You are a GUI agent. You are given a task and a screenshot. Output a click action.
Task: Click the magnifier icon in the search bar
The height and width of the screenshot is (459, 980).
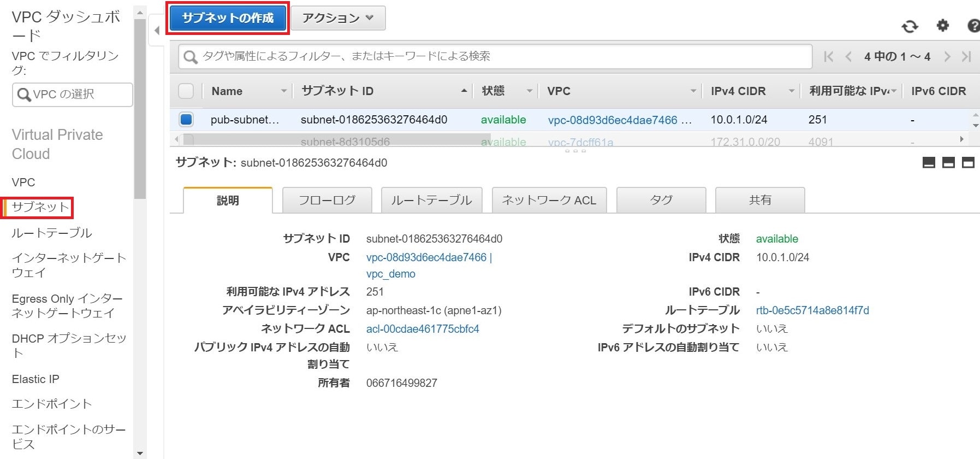tap(190, 57)
